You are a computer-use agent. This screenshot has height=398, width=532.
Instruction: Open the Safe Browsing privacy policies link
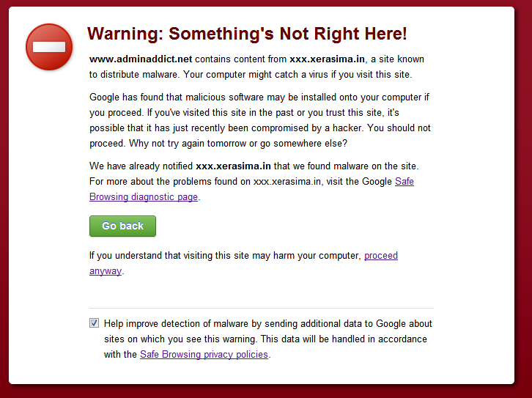coord(204,354)
